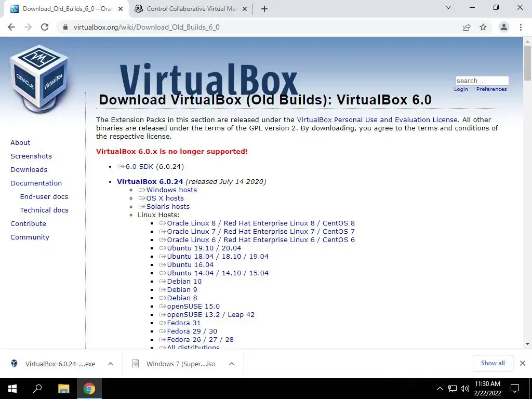The image size is (532, 399).
Task: Open the tab search chevron
Action: click(x=448, y=7)
